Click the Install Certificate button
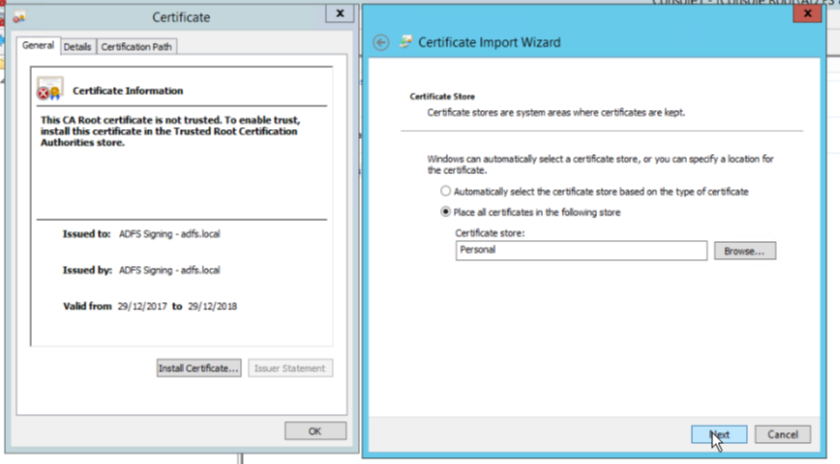Image resolution: width=840 pixels, height=464 pixels. [199, 368]
